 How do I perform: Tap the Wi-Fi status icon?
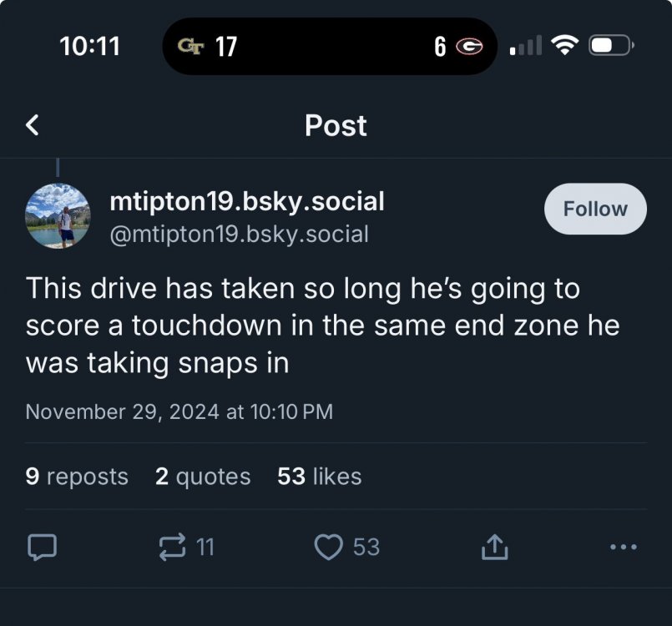point(566,46)
